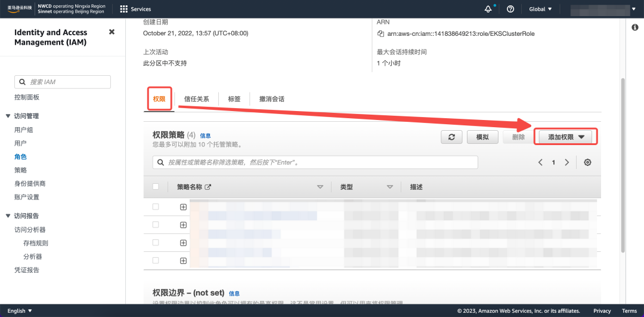Check the first policy row checkbox
This screenshot has height=317, width=644.
(156, 207)
